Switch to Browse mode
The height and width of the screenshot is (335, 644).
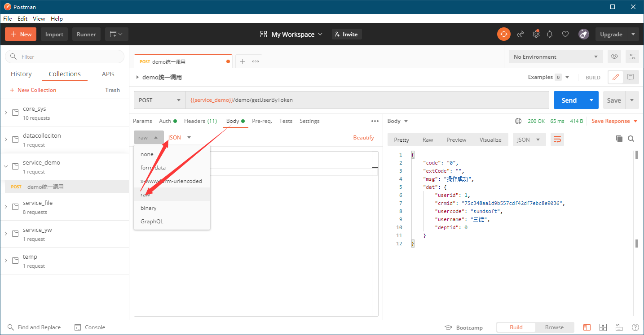tap(554, 327)
